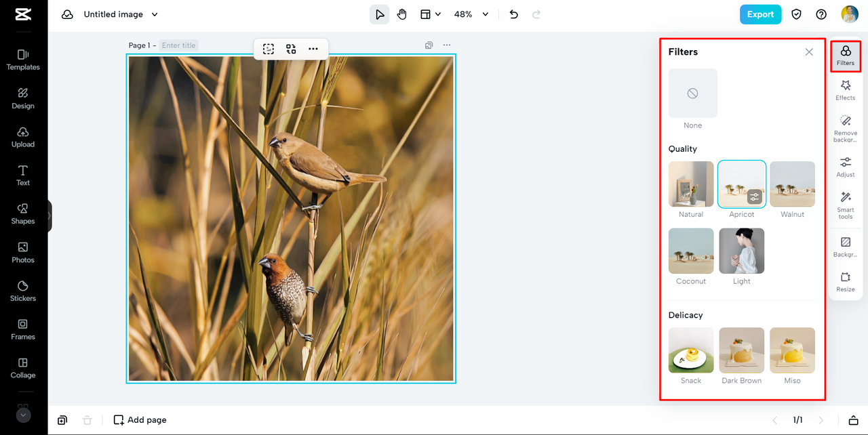The width and height of the screenshot is (868, 435).
Task: Go to the previous page arrow
Action: 775,420
